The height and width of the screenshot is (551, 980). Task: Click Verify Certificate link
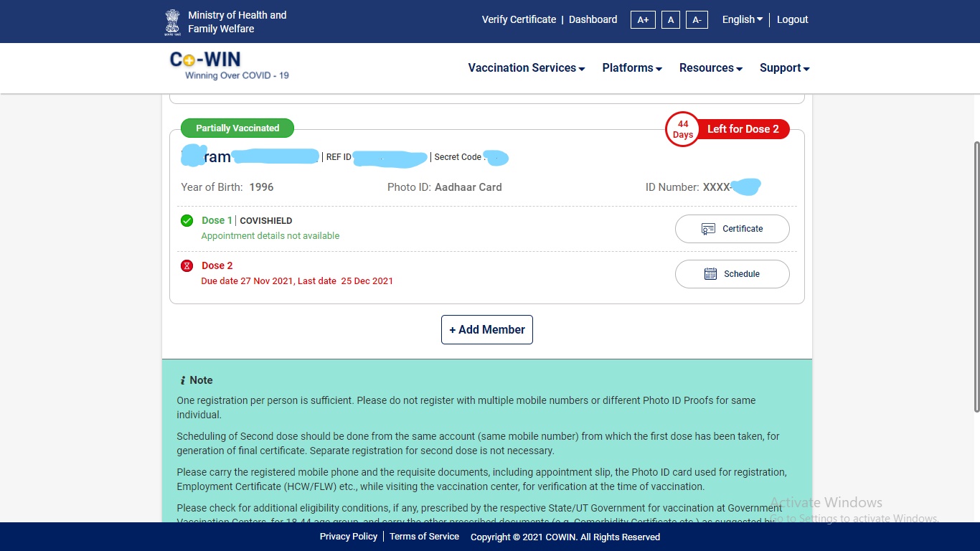[x=519, y=19]
